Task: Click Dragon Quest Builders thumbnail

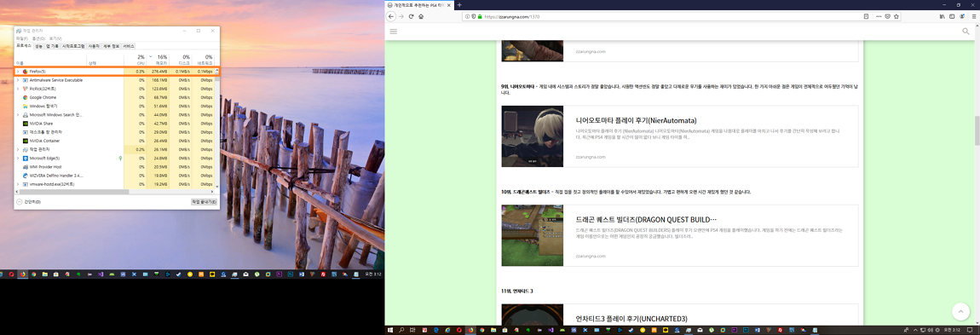Action: pos(533,235)
